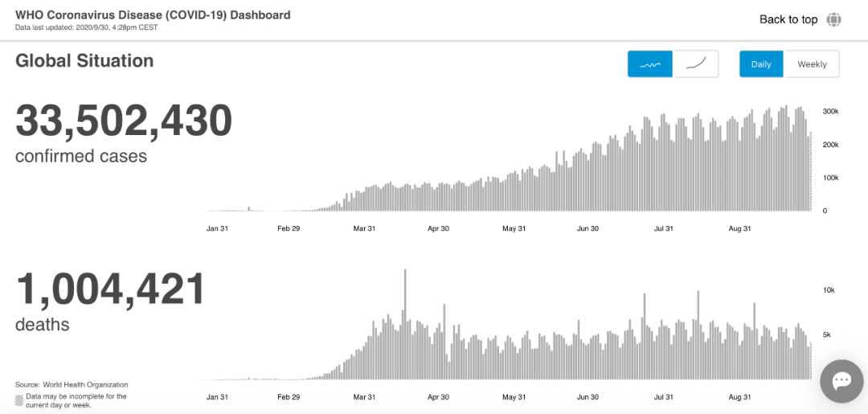
Task: Click the Global Situation heading
Action: click(84, 61)
